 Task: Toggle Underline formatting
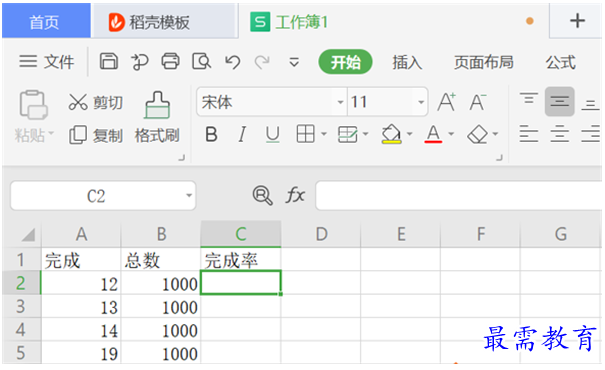[272, 135]
